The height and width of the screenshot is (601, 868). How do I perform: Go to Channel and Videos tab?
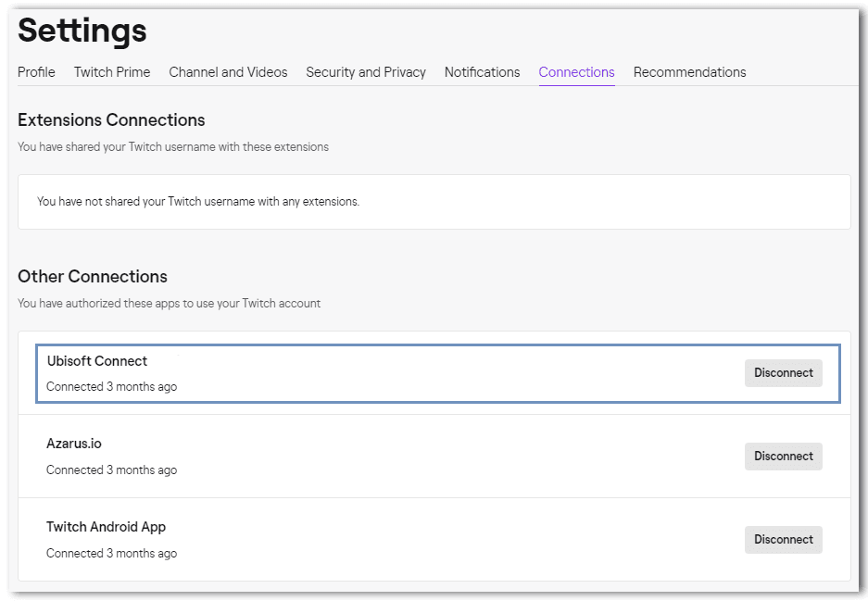pyautogui.click(x=228, y=72)
